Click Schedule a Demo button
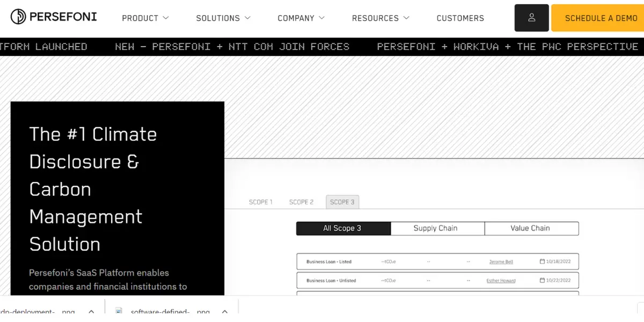The image size is (644, 322). 598,18
